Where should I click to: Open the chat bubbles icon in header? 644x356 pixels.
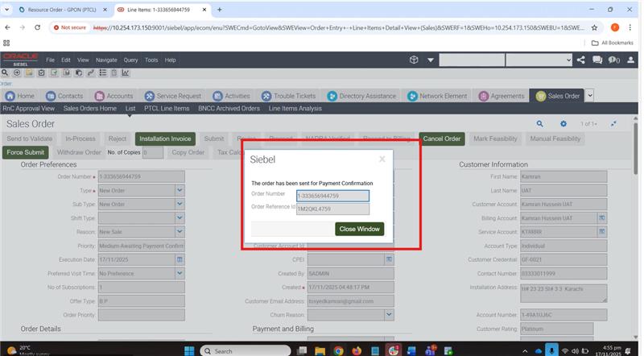tap(597, 60)
